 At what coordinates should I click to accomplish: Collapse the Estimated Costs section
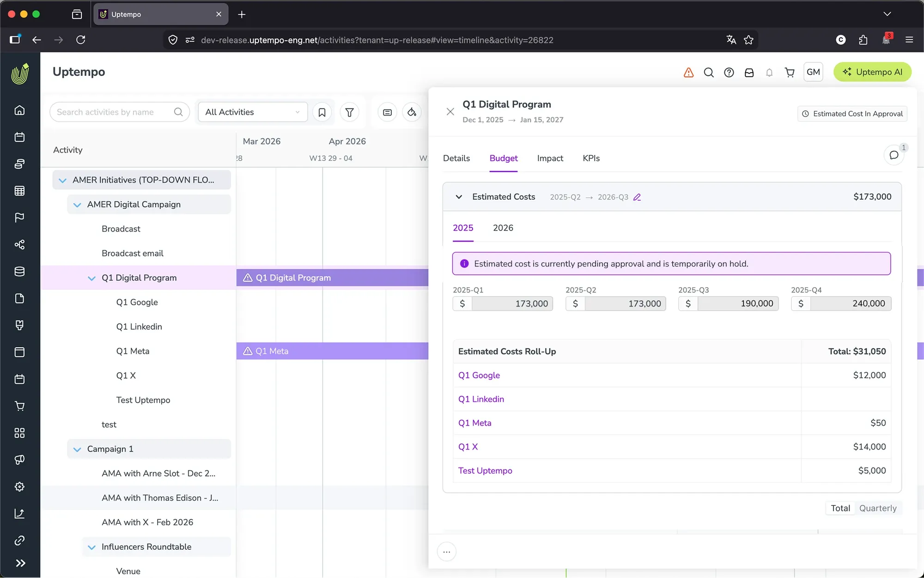pyautogui.click(x=459, y=197)
